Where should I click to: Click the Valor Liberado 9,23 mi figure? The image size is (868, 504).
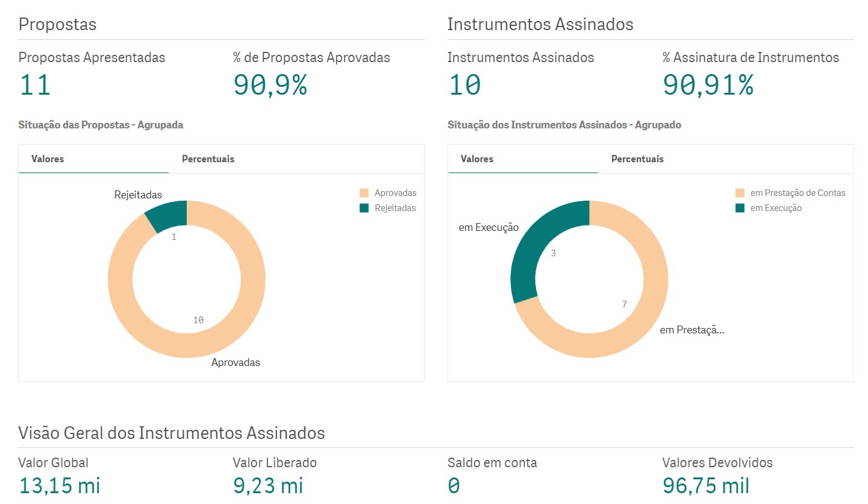pos(267,485)
